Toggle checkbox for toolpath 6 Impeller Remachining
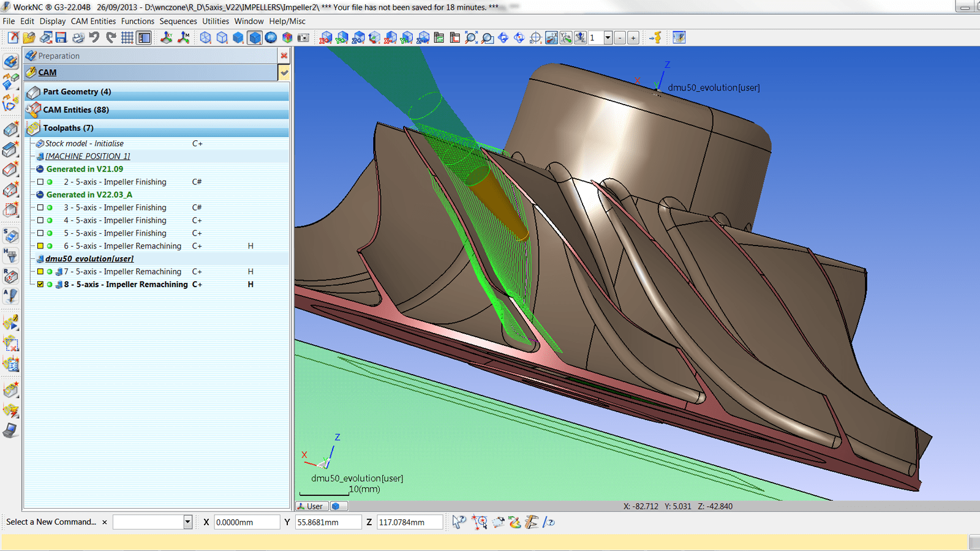The image size is (980, 551). [40, 246]
